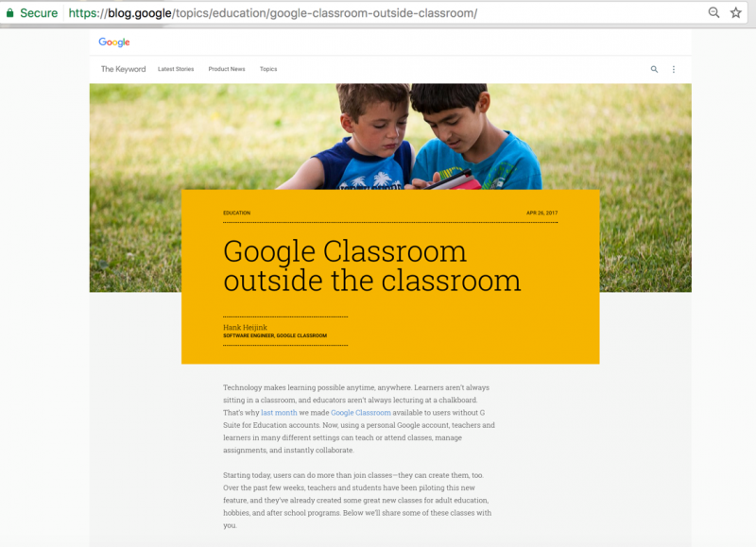Image resolution: width=756 pixels, height=547 pixels.
Task: Open the Latest Stories nav item
Action: (x=177, y=69)
